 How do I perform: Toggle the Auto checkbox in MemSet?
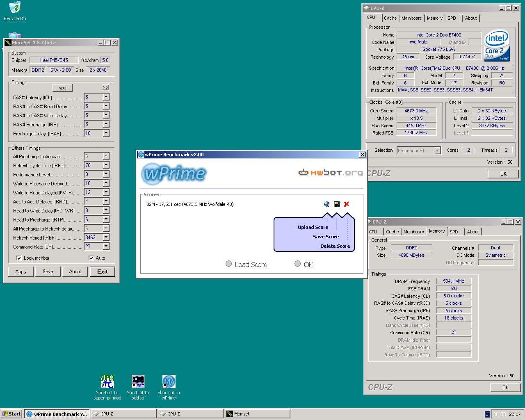pyautogui.click(x=91, y=258)
